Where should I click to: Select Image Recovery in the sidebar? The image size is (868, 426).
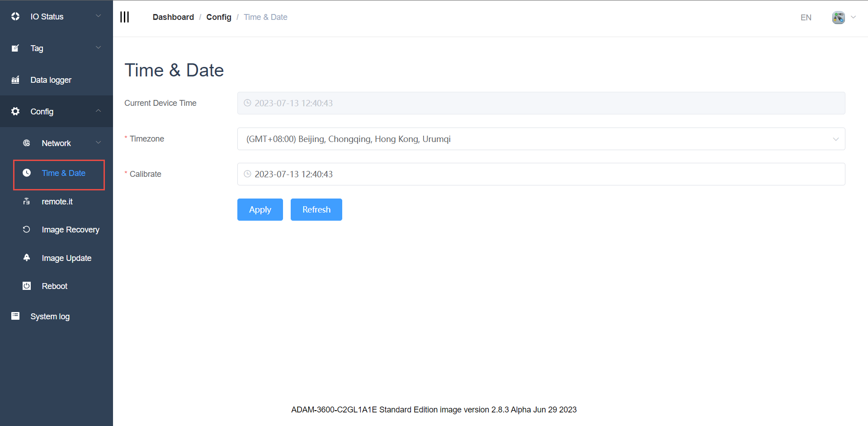click(x=70, y=230)
